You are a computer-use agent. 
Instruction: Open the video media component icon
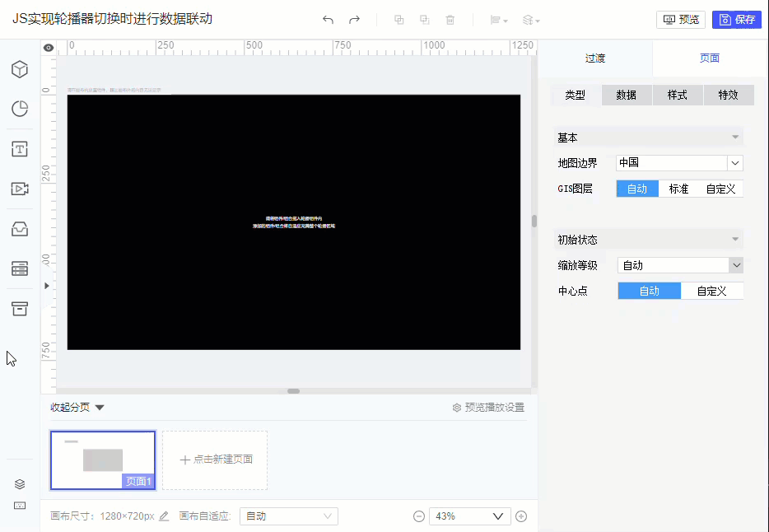click(20, 189)
